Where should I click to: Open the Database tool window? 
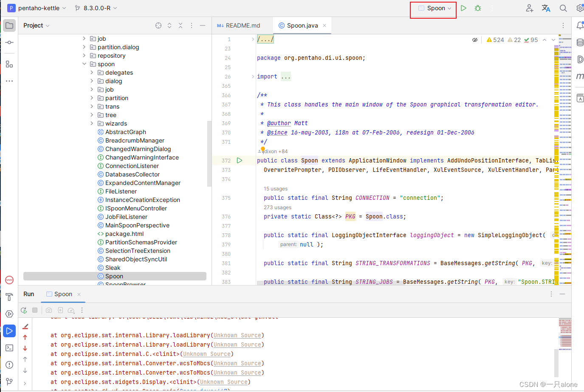[x=580, y=42]
